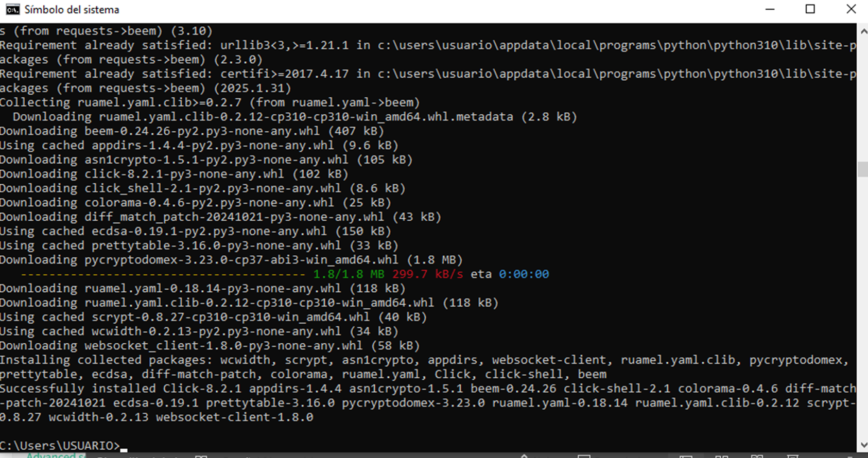Click the pycryptodomex download progress bar
This screenshot has height=458, width=868.
pos(163,274)
